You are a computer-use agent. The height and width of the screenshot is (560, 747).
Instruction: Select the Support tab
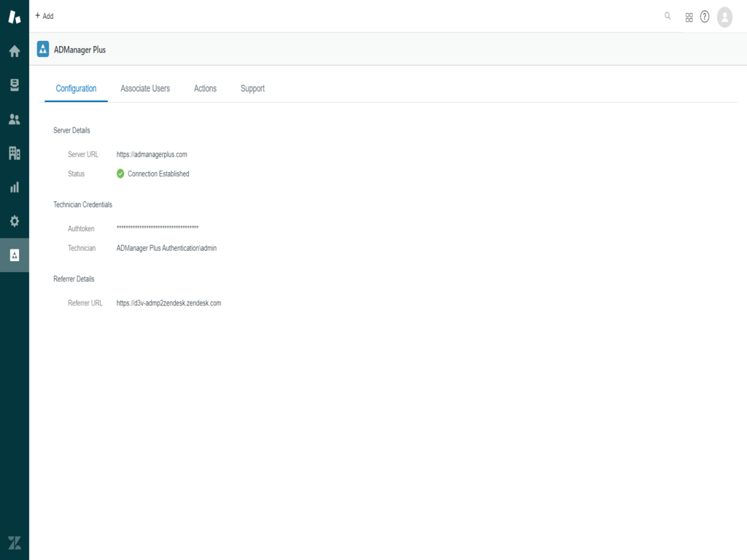pos(252,88)
